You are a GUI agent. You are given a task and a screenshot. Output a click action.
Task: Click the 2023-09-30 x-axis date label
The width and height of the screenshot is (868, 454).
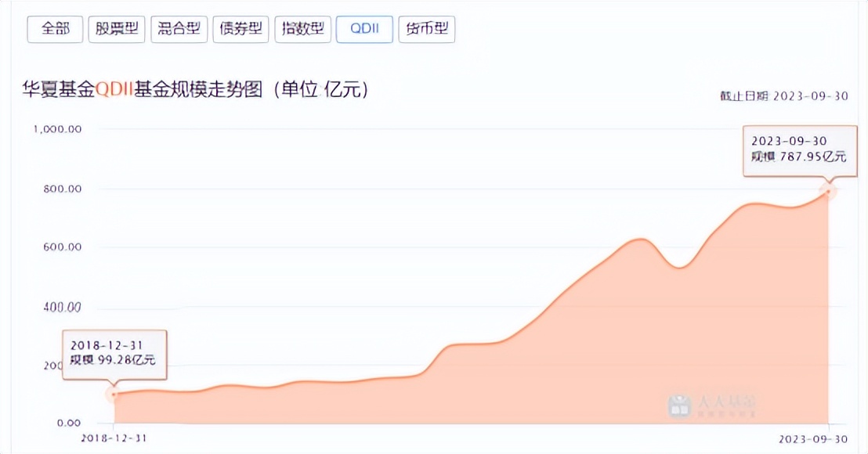[x=813, y=439]
